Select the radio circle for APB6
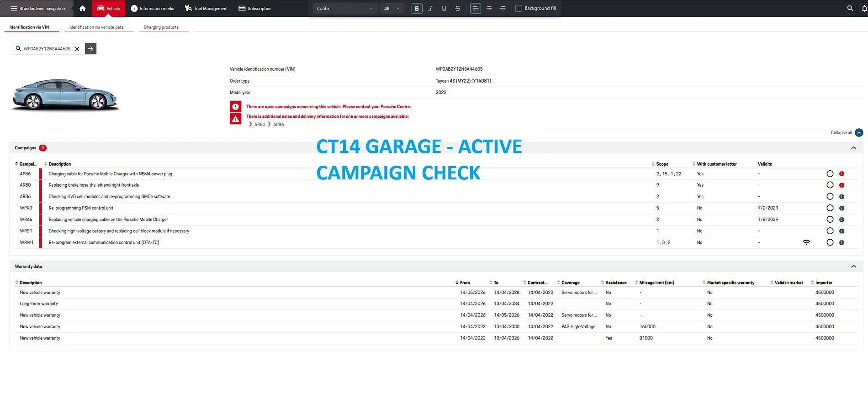Viewport: 868px width, 393px height. pyautogui.click(x=830, y=174)
